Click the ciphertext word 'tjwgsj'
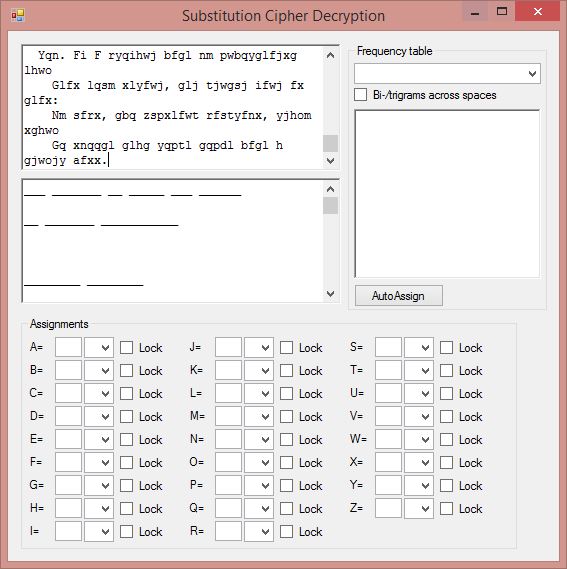 click(227, 86)
